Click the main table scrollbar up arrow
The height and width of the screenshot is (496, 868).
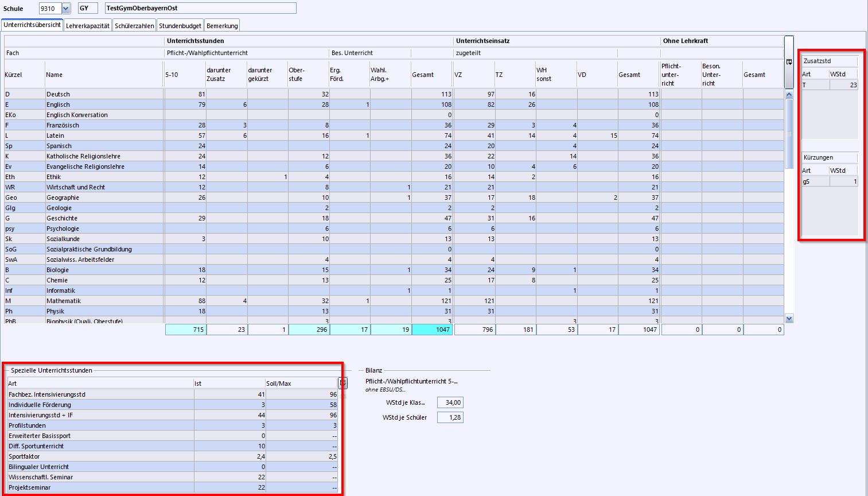coord(789,95)
